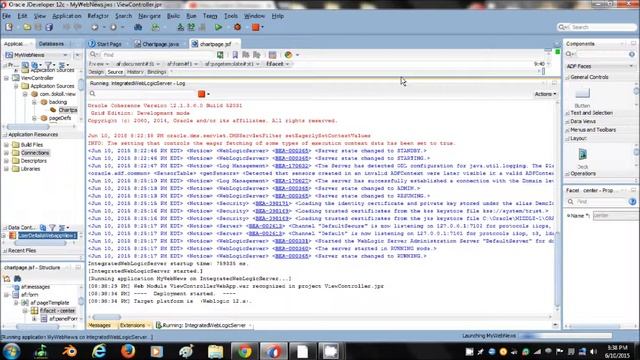Switch to the Messages log tab

[100, 325]
